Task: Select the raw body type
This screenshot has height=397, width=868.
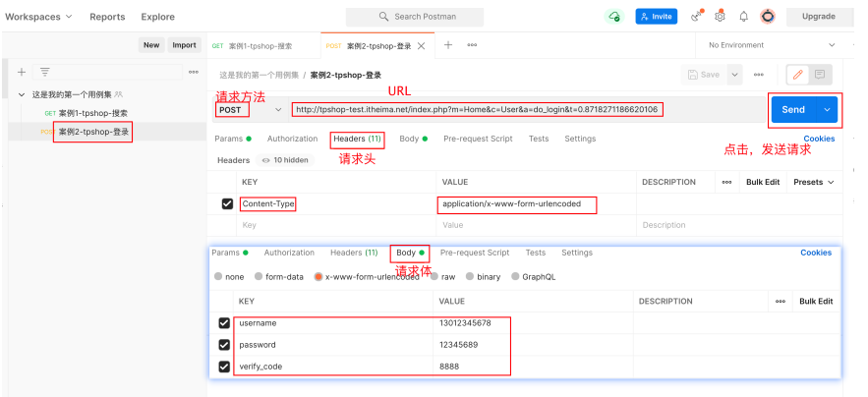Action: coord(435,276)
